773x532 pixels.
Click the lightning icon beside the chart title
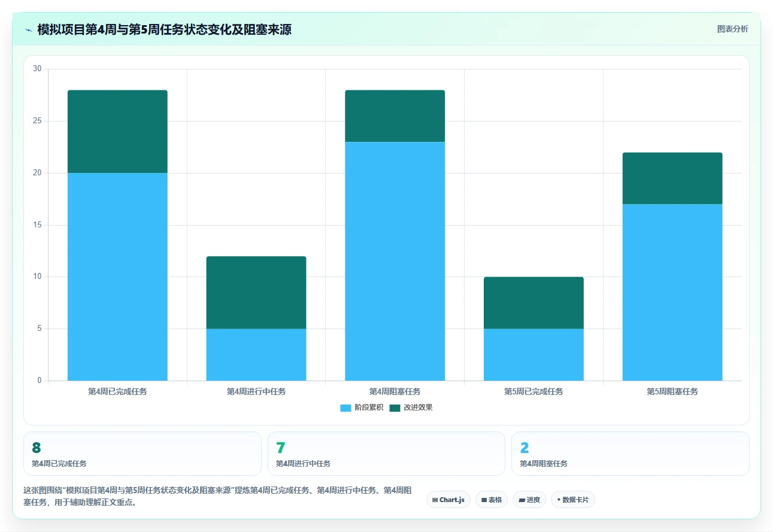tap(29, 29)
